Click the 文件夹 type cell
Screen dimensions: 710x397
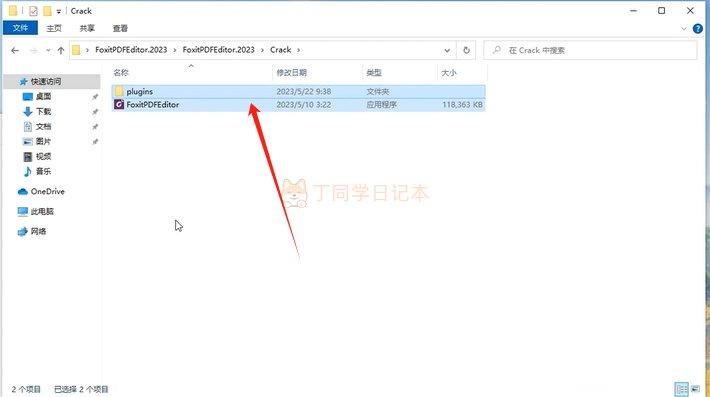pyautogui.click(x=378, y=91)
